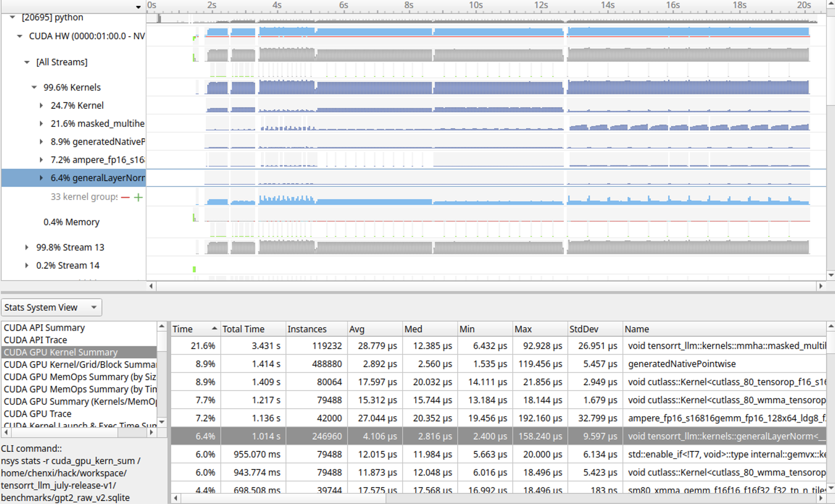Sort by Instances column header
This screenshot has height=504, width=835.
pos(307,329)
